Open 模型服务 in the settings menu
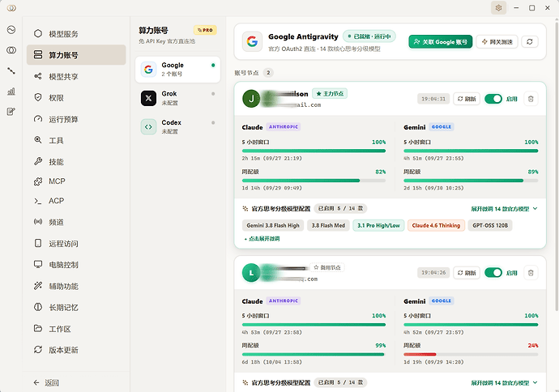This screenshot has height=392, width=559. tap(76, 34)
